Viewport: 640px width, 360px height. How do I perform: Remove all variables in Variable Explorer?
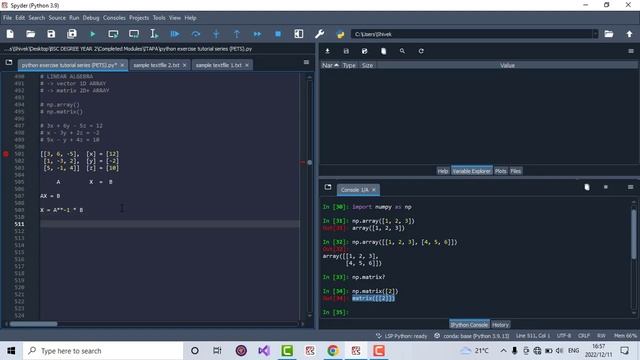tap(383, 51)
